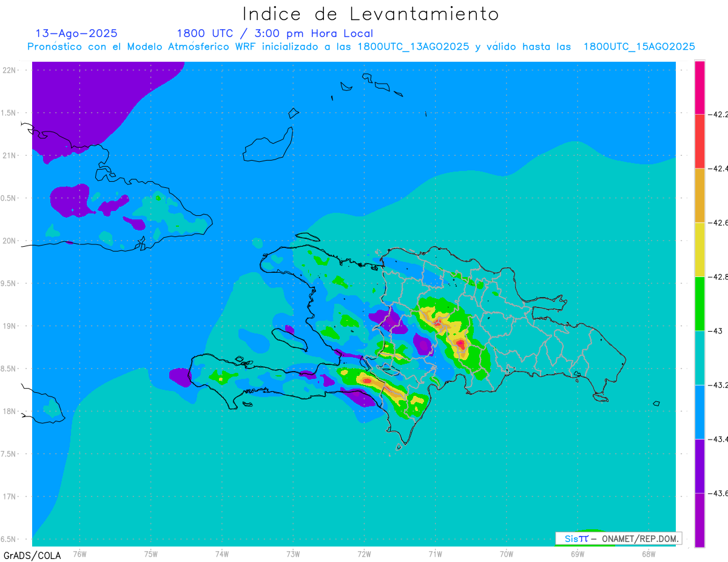Click the '21N' latitude label
728x562 pixels.
click(x=10, y=155)
